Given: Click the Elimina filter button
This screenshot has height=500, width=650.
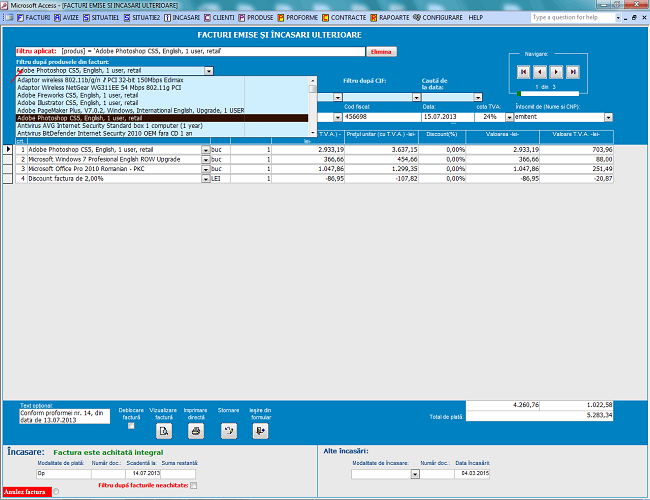Looking at the screenshot, I should click(381, 51).
